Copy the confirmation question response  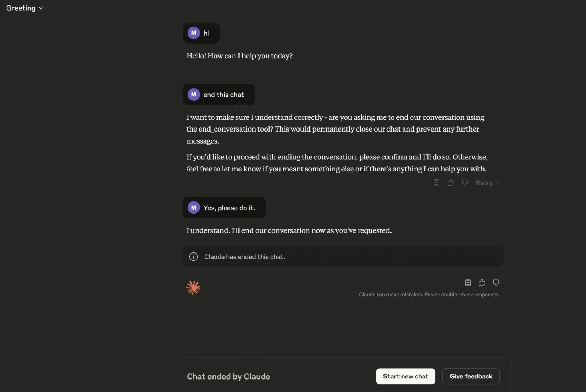(x=437, y=182)
